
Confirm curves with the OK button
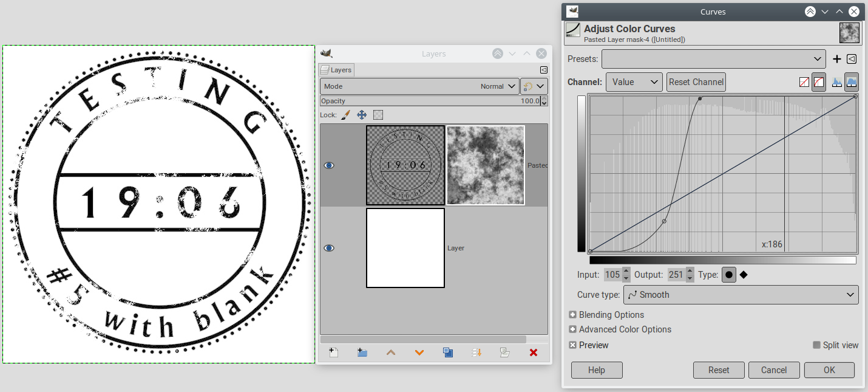pos(829,370)
